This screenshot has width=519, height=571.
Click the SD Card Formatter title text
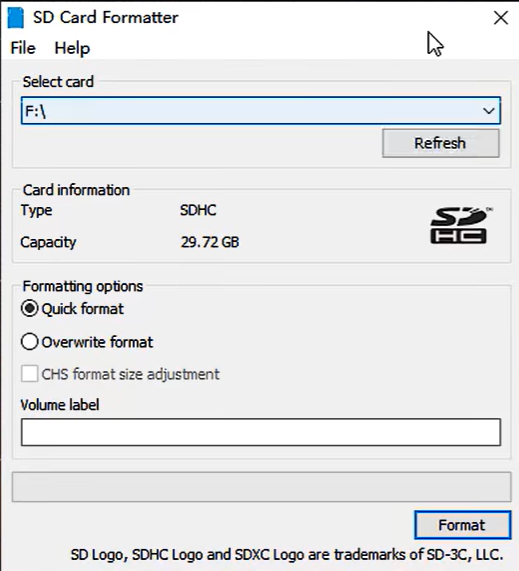106,17
